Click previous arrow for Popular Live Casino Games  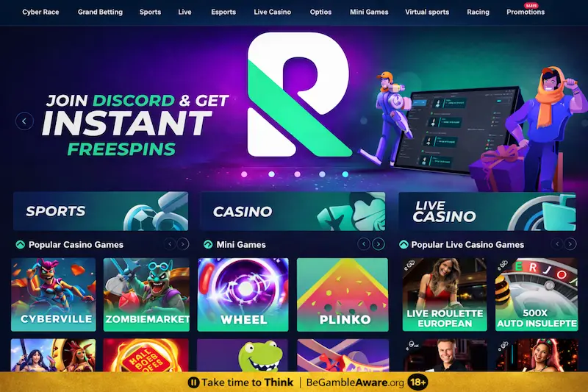(x=557, y=244)
